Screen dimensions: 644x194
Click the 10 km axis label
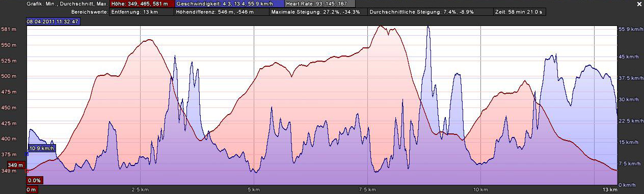(x=480, y=189)
